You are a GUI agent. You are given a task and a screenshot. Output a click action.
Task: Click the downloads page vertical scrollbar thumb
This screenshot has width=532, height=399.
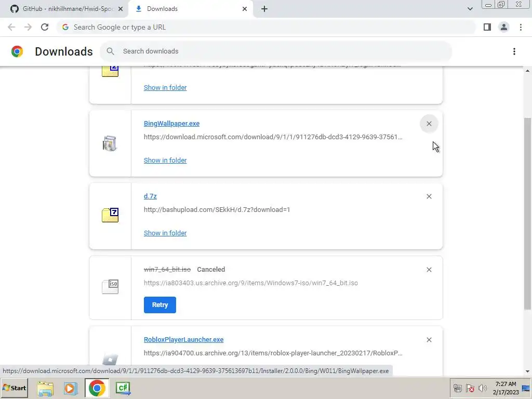coord(528,214)
